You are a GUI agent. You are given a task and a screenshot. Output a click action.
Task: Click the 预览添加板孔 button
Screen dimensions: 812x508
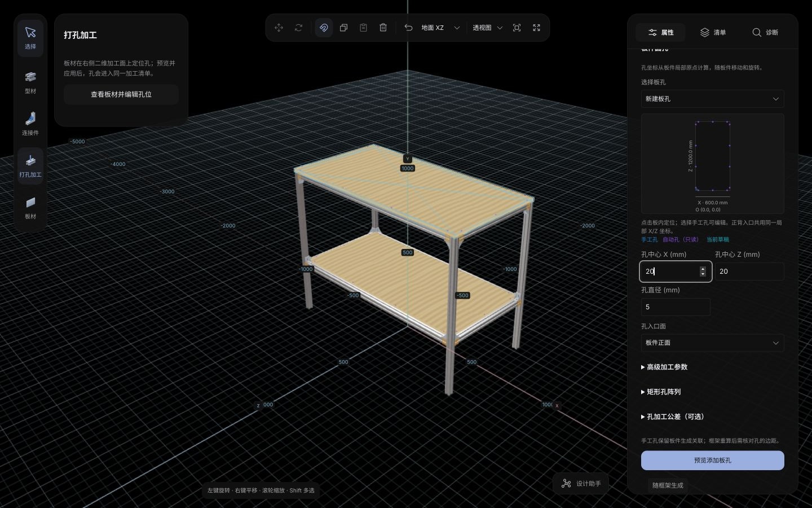712,461
